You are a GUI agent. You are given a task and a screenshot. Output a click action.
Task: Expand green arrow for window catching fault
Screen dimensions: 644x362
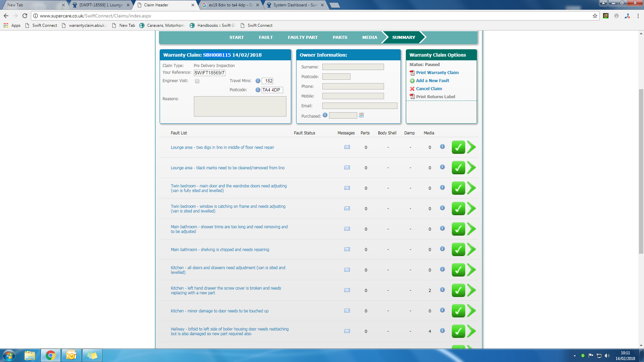tap(472, 208)
